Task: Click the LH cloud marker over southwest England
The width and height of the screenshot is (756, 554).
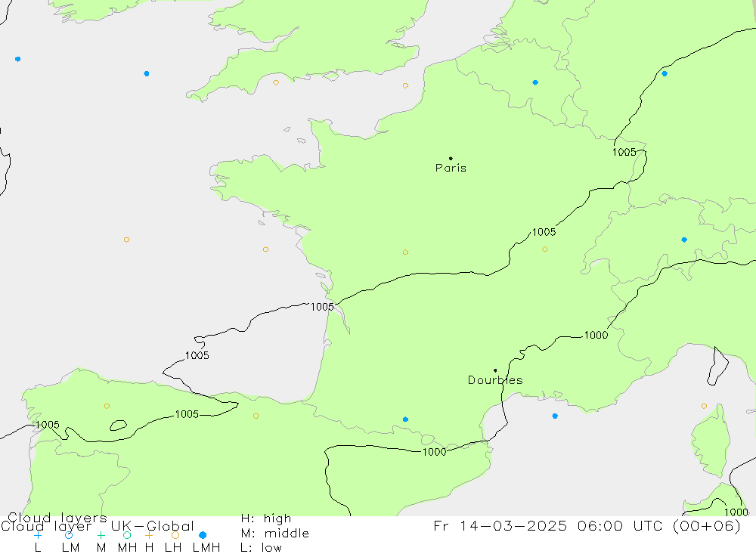Action: 276,82
